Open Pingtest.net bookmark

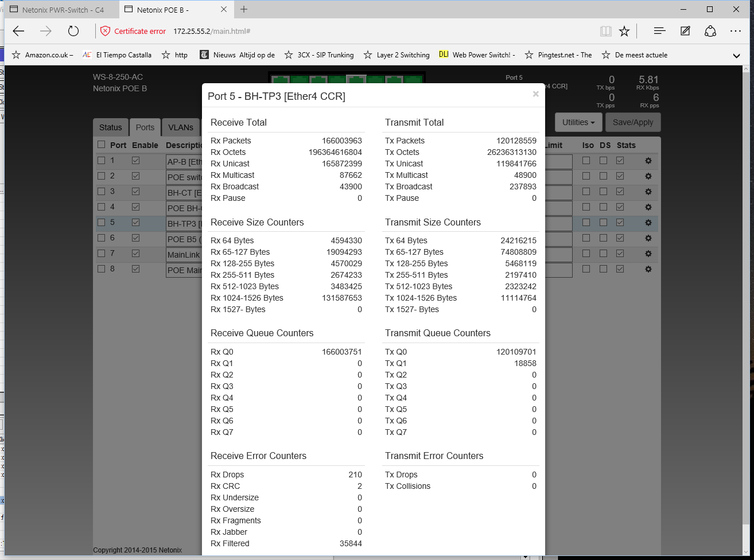pyautogui.click(x=558, y=55)
